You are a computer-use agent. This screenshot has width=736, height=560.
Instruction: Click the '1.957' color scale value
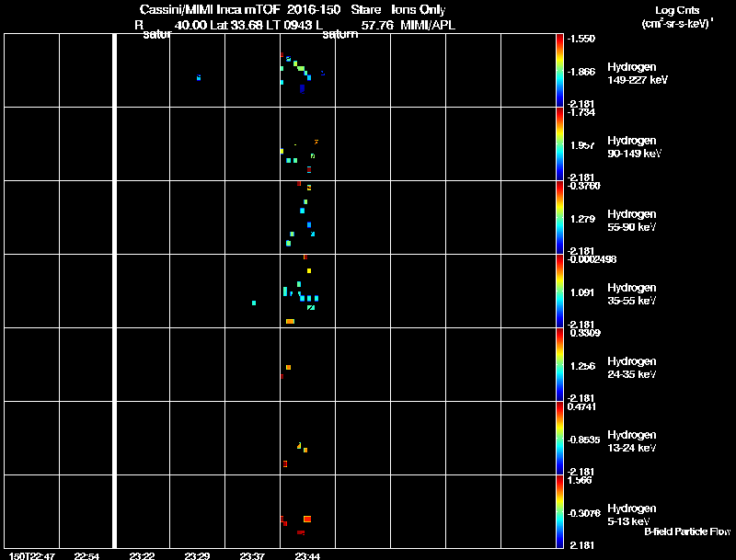click(x=582, y=145)
